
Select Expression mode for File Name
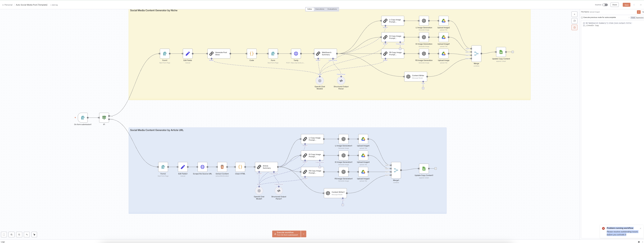tap(639, 18)
